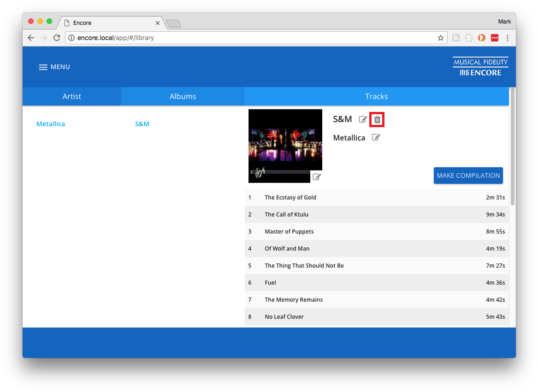Viewport: 538px width, 392px height.
Task: Click the Musical Fidelity M6 Encore logo
Action: pos(480,67)
